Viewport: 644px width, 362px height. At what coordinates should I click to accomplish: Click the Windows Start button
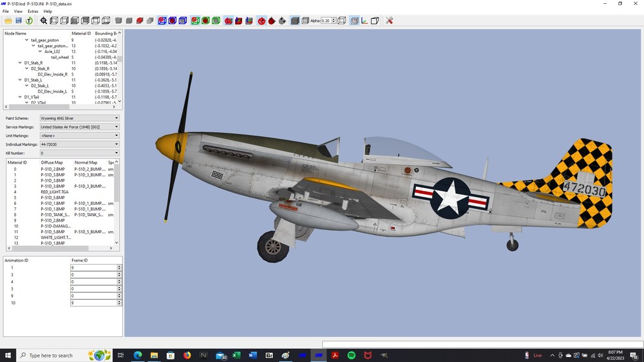coord(8,356)
